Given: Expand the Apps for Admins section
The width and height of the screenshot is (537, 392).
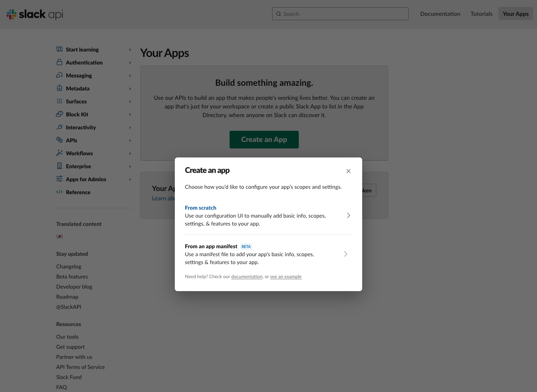Looking at the screenshot, I should [x=130, y=179].
